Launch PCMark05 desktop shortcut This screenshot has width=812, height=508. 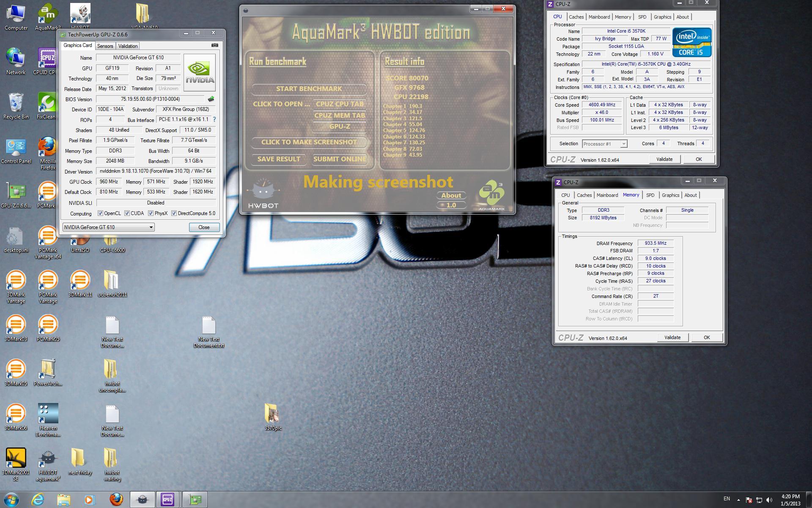[x=48, y=328]
